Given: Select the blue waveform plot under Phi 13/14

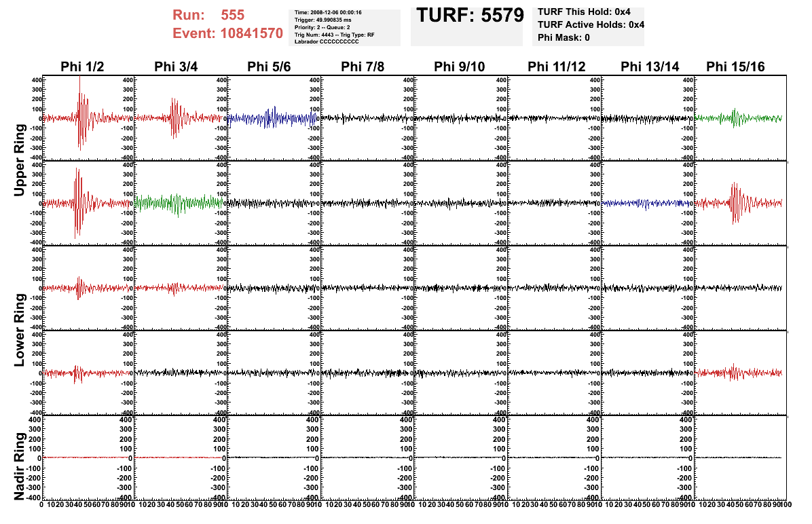Looking at the screenshot, I should tap(648, 203).
